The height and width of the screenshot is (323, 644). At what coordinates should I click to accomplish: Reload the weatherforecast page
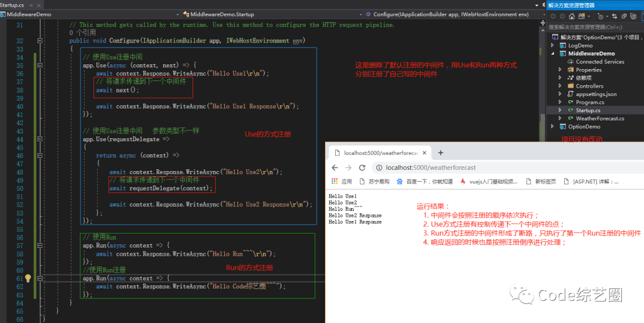click(x=362, y=167)
